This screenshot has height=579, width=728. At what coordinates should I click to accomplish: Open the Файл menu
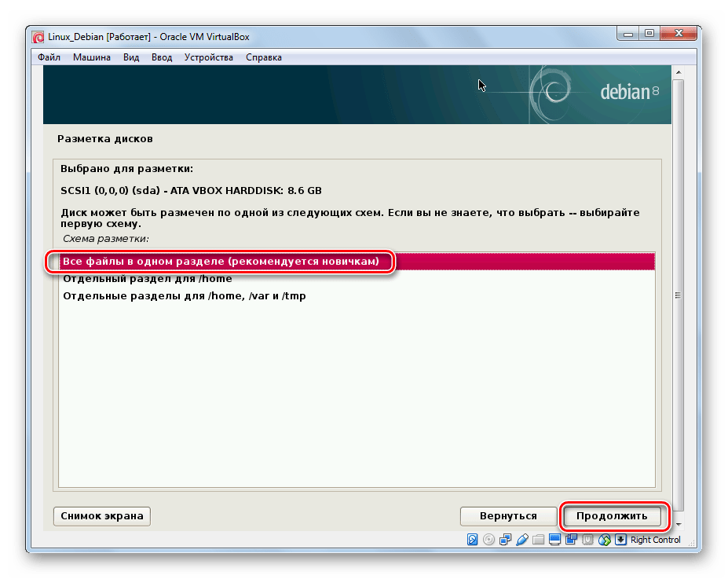point(49,57)
